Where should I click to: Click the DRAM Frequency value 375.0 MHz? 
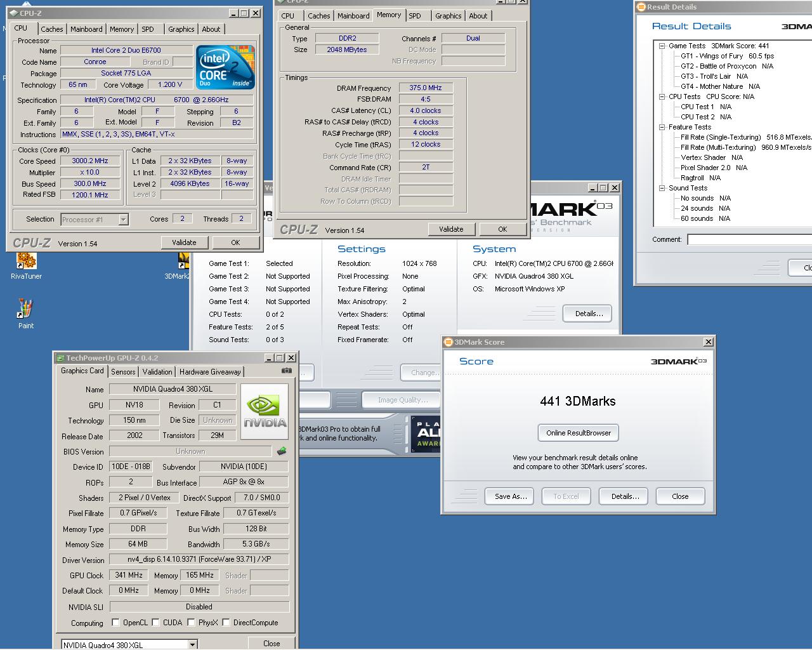tap(426, 88)
